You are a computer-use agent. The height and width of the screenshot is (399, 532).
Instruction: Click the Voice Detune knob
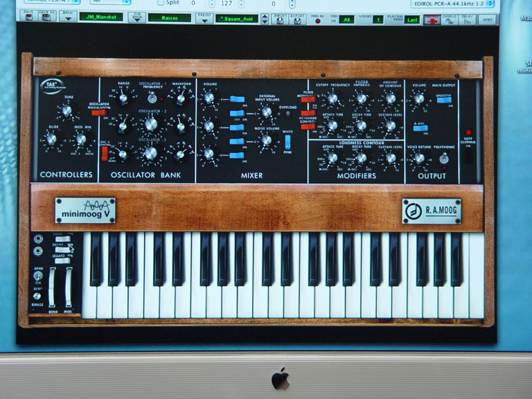(419, 159)
